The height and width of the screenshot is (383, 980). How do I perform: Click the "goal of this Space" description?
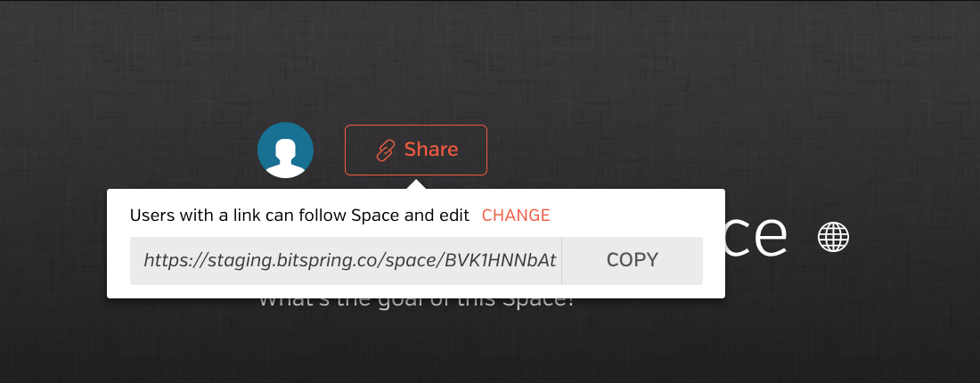pos(416,303)
